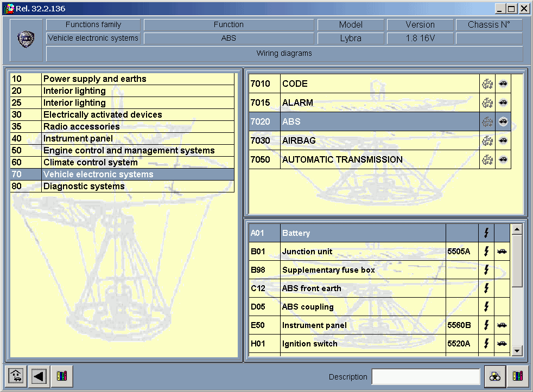Click lightning bolt icon for Instrument panel E50
Image resolution: width=533 pixels, height=392 pixels.
coord(486,325)
